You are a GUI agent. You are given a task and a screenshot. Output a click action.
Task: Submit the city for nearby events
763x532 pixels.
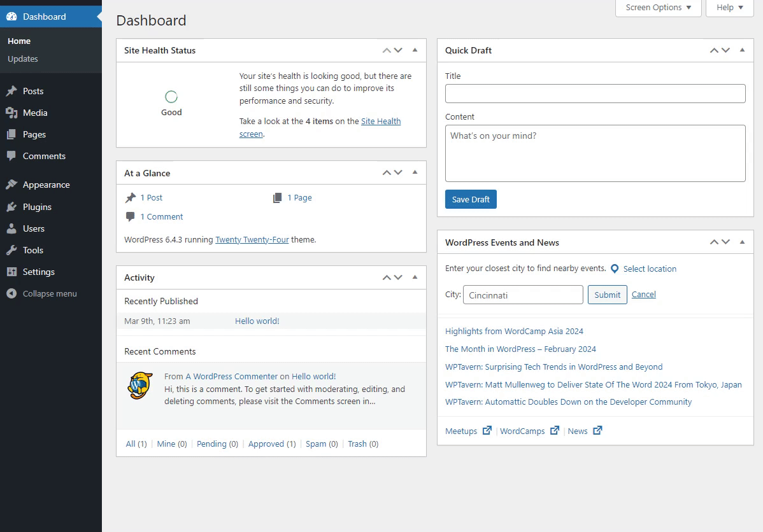pos(608,295)
